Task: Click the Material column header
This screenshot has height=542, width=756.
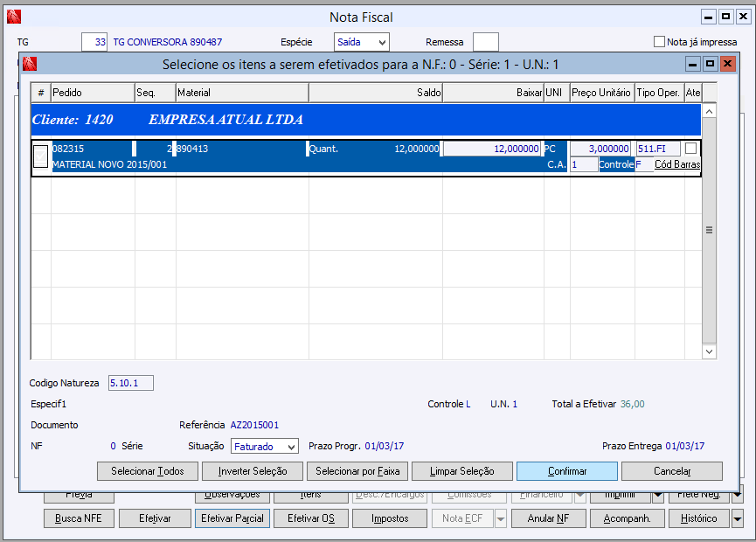Action: 242,93
